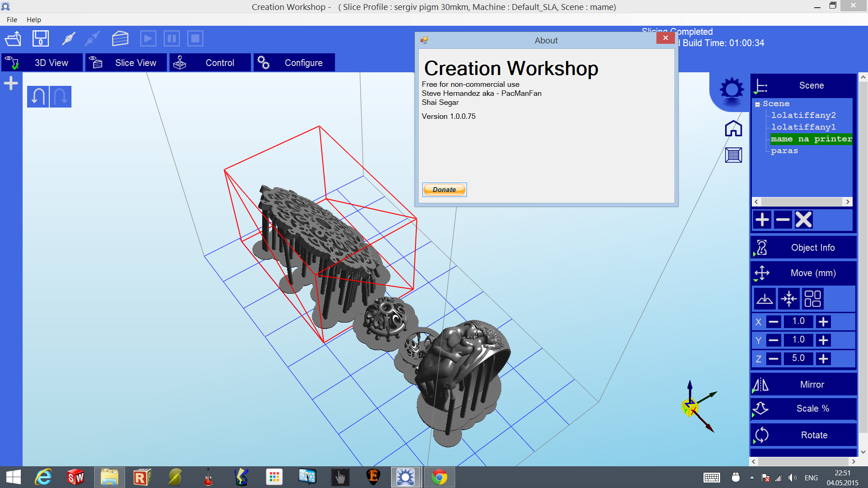Click the Save file toolbar icon
Image resolution: width=868 pixels, height=488 pixels.
(x=41, y=38)
